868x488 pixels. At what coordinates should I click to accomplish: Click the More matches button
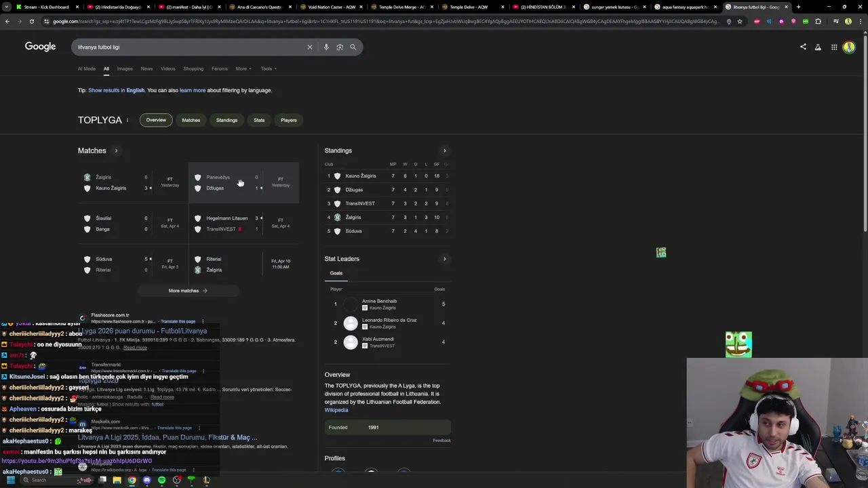[188, 291]
